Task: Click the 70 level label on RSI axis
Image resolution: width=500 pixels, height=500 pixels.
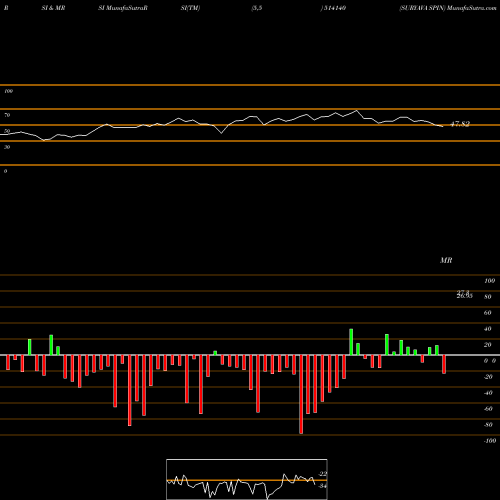Action: [x=7, y=115]
